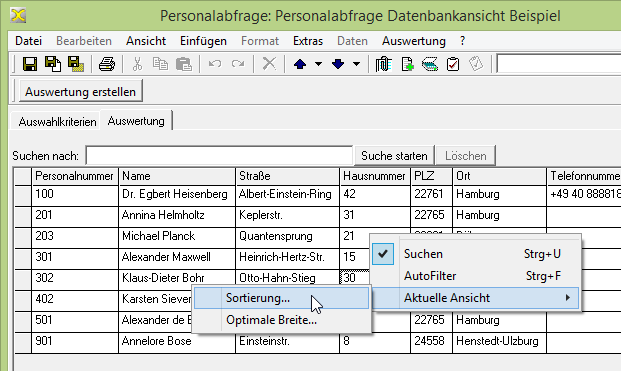The image size is (621, 371).
Task: Click the Suche starten button
Action: [x=394, y=156]
